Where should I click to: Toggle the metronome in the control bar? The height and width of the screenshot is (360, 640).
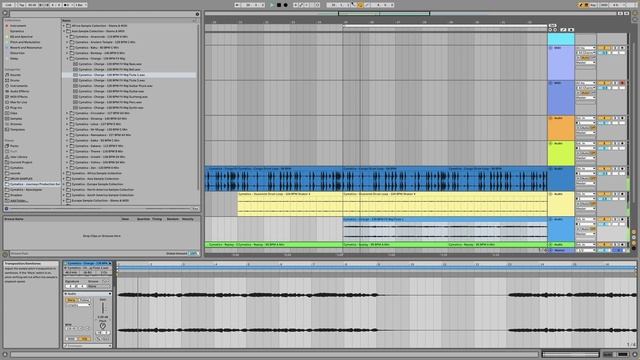pyautogui.click(x=68, y=5)
